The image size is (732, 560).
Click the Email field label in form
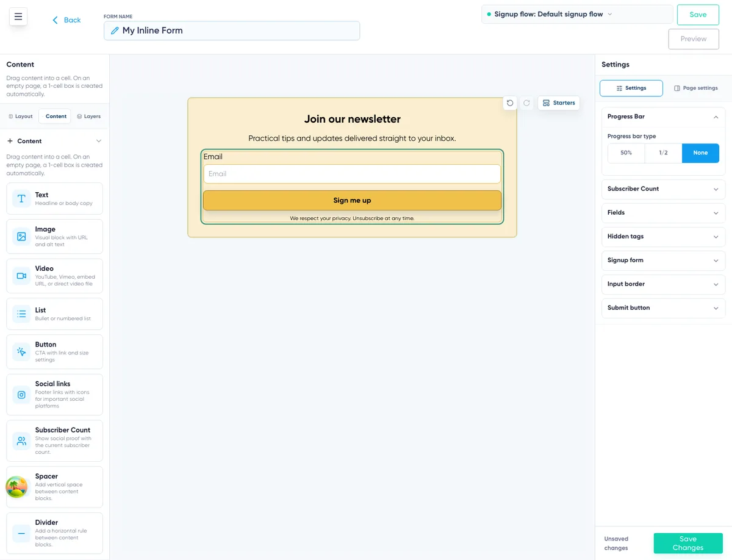tap(213, 157)
